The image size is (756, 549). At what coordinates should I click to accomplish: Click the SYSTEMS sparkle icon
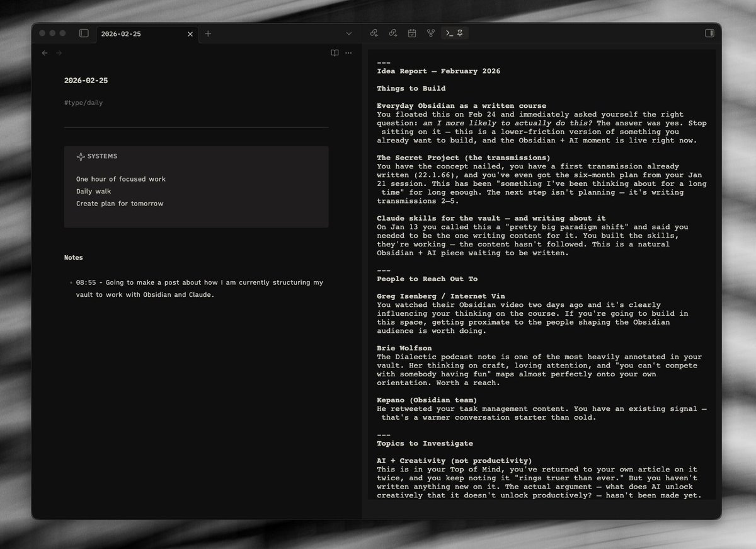[x=81, y=156]
